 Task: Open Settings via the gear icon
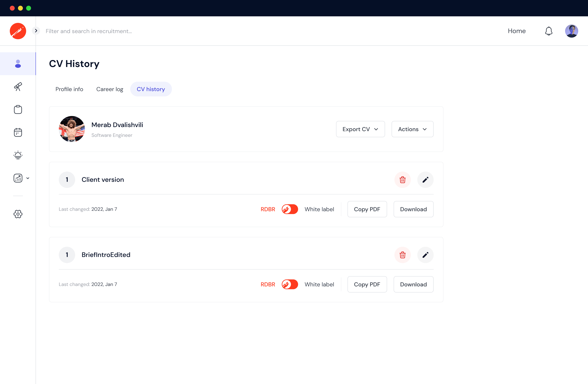tap(18, 214)
